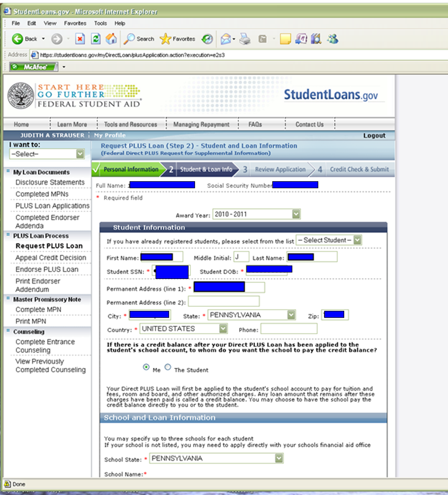This screenshot has width=448, height=495.
Task: Click the Middle Initial input field
Action: 241,257
